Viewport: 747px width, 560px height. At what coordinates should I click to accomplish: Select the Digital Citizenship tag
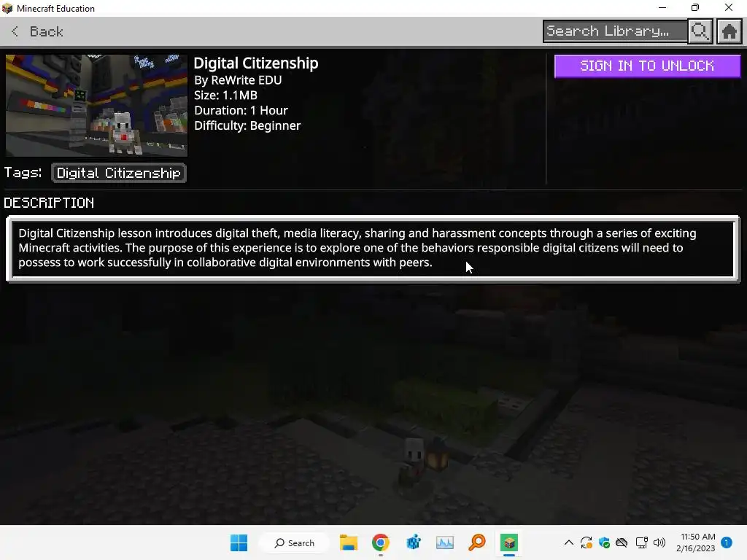[119, 173]
